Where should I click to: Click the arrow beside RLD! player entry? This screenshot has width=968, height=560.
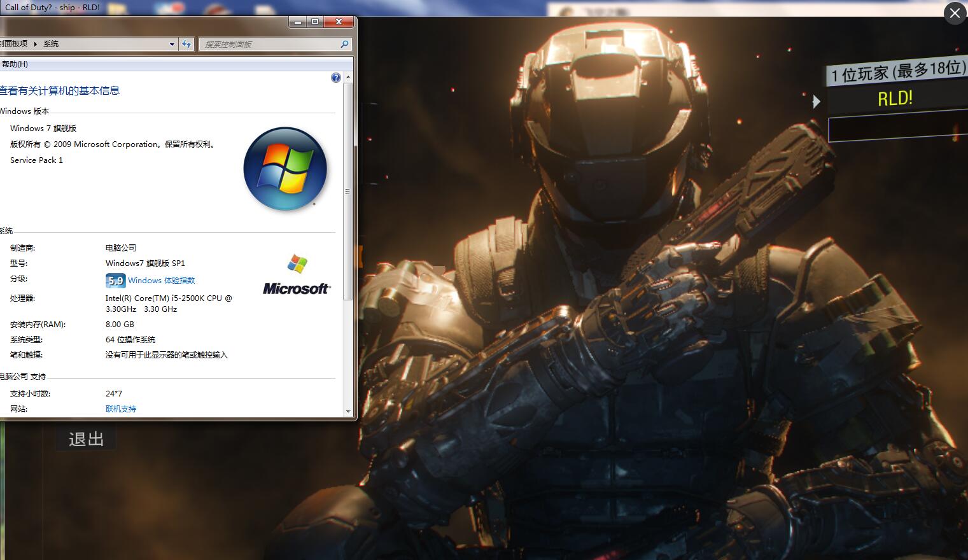[817, 101]
